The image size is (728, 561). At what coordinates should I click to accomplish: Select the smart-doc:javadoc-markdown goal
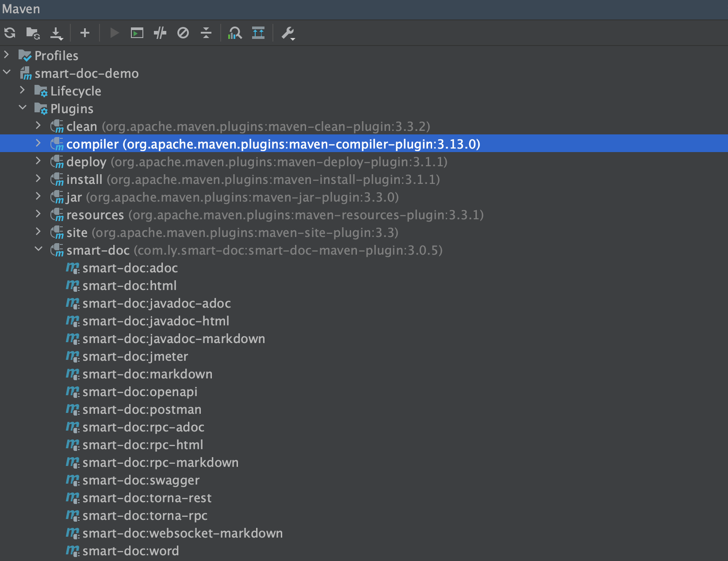click(x=364, y=338)
